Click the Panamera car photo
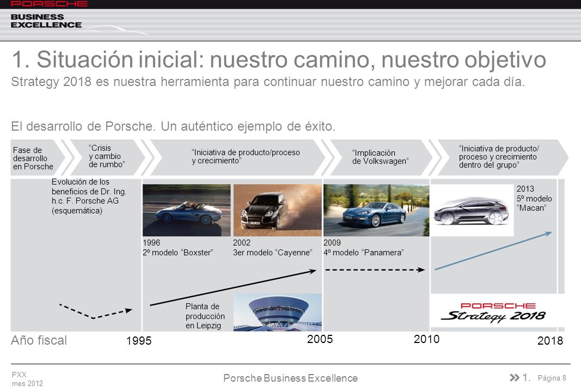581x392 pixels. pos(376,210)
